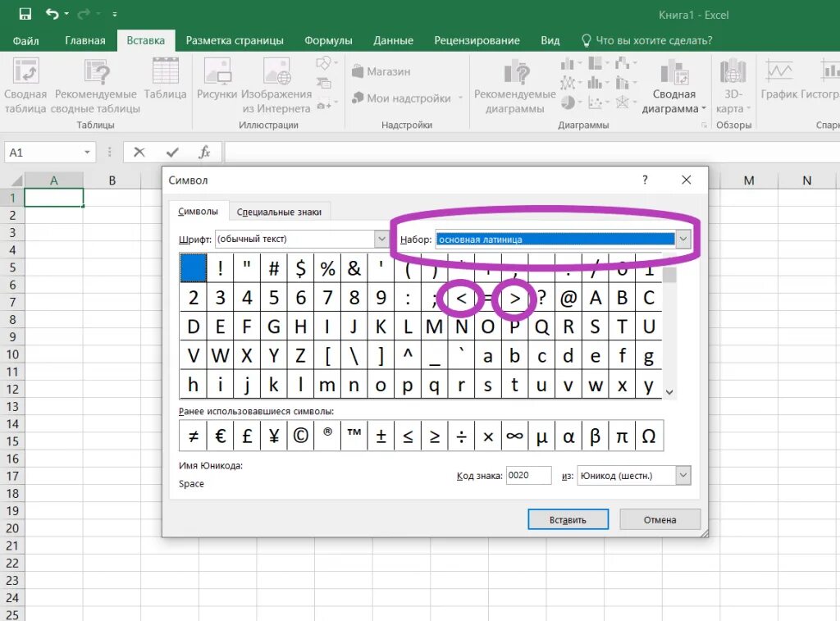
Task: Expand the Мои надстройки dropdown
Action: (460, 98)
